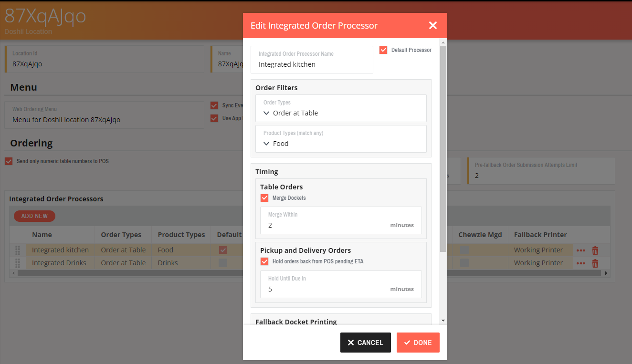The image size is (632, 364).
Task: Uncheck hold orders back from POS pending ETA
Action: click(264, 261)
